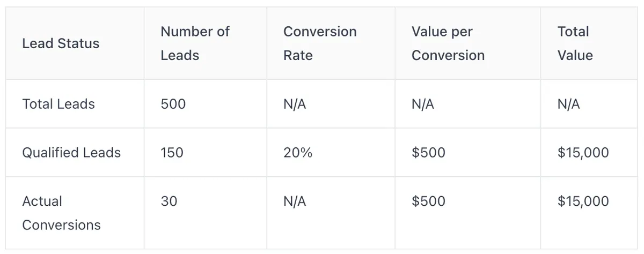644x254 pixels.
Task: Click the 150 qualified leads cell
Action: tap(172, 153)
